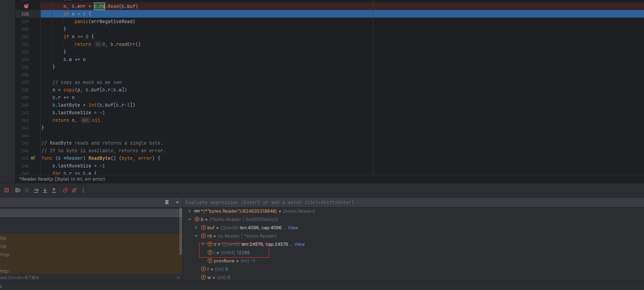The height and width of the screenshot is (290, 644).
Task: Step out of current function
Action: [x=54, y=190]
